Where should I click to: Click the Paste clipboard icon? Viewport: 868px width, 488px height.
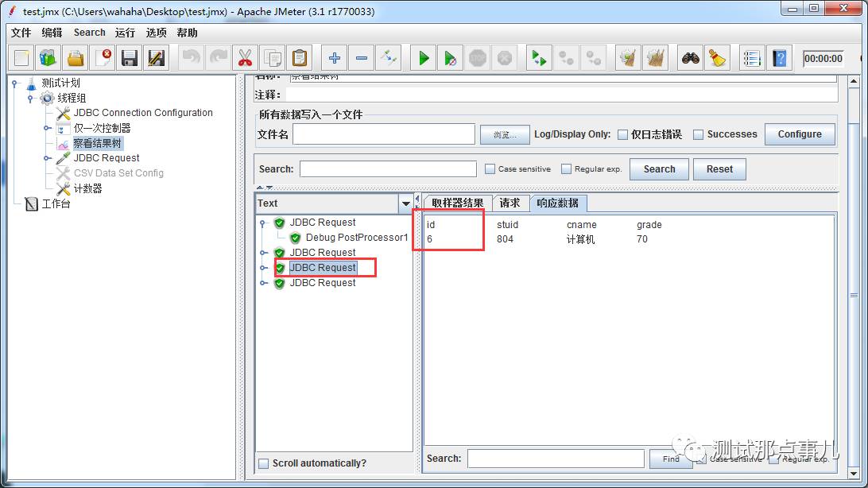[x=300, y=58]
